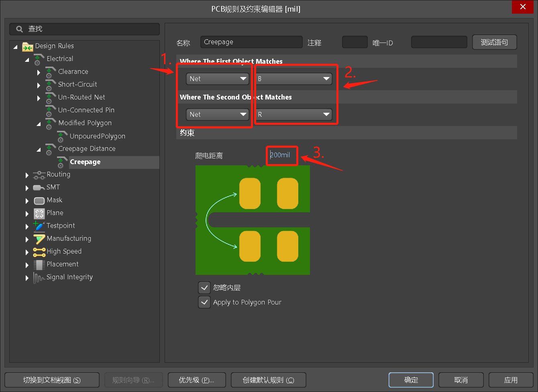Screen dimensions: 538x392
Task: Expand the Clearance rule node
Action: pos(39,72)
